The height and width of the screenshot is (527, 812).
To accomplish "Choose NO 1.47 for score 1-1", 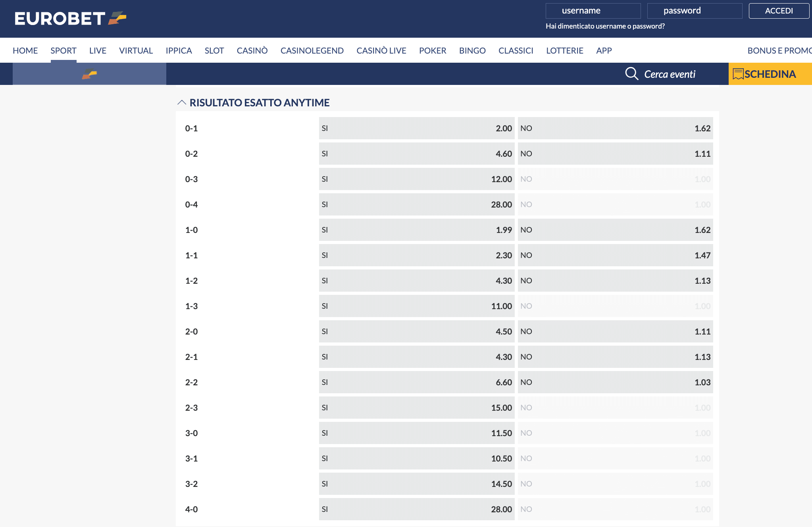I will click(615, 255).
